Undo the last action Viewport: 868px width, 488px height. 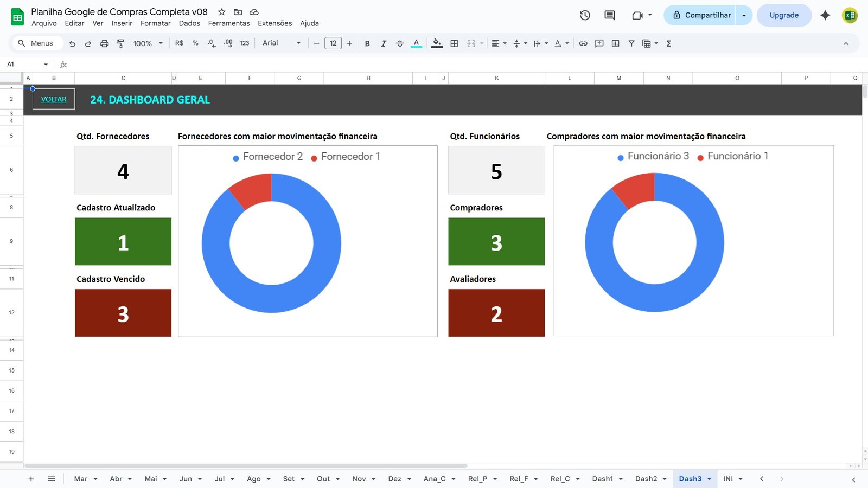tap(72, 43)
